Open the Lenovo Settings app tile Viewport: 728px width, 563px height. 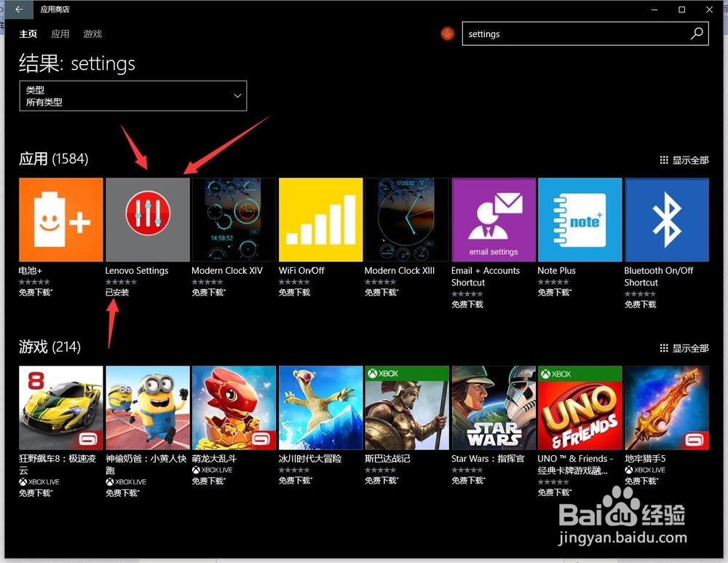(148, 220)
